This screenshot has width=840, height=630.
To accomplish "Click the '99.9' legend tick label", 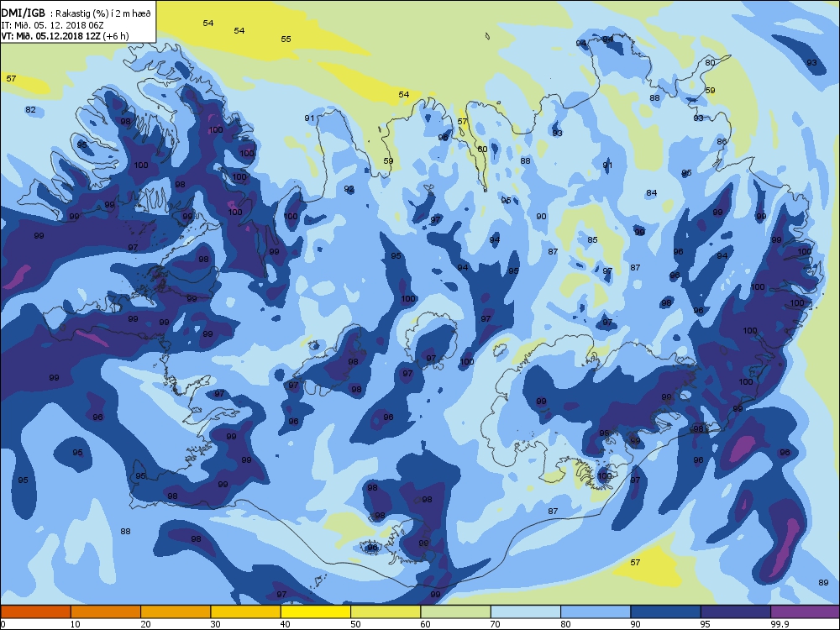I will pyautogui.click(x=780, y=624).
